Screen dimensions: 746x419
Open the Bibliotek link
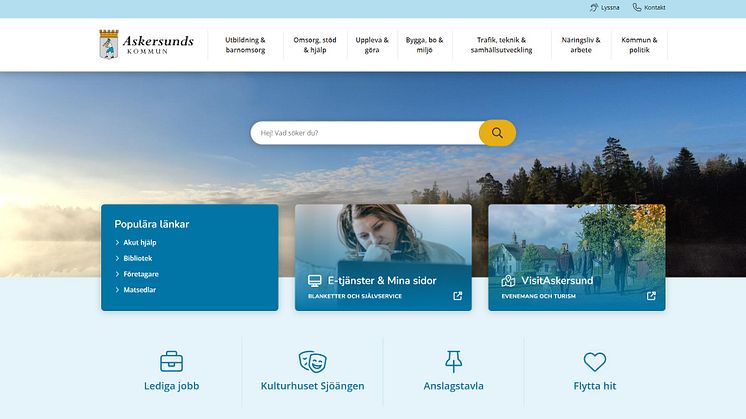coord(137,258)
